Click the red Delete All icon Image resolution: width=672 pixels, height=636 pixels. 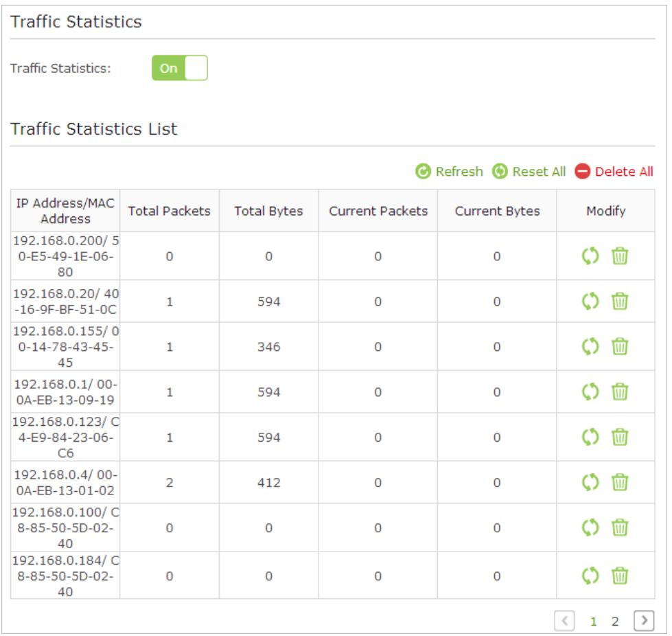pos(583,172)
